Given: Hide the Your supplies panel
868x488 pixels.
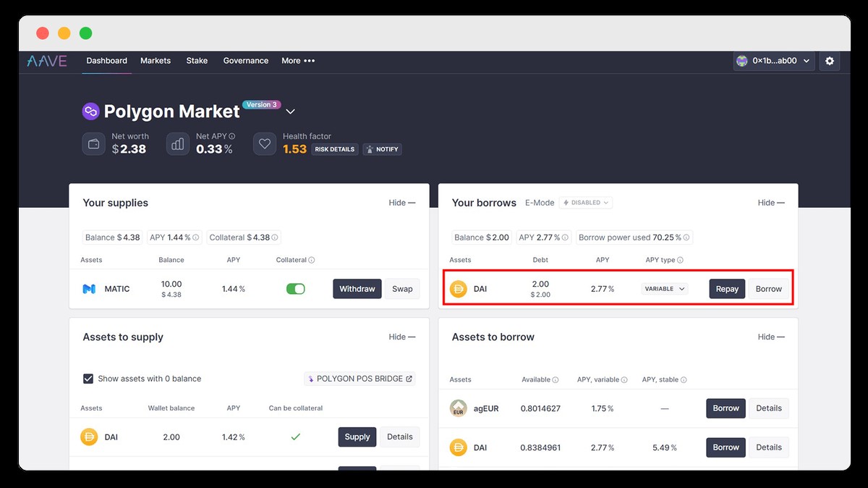Looking at the screenshot, I should pos(401,203).
